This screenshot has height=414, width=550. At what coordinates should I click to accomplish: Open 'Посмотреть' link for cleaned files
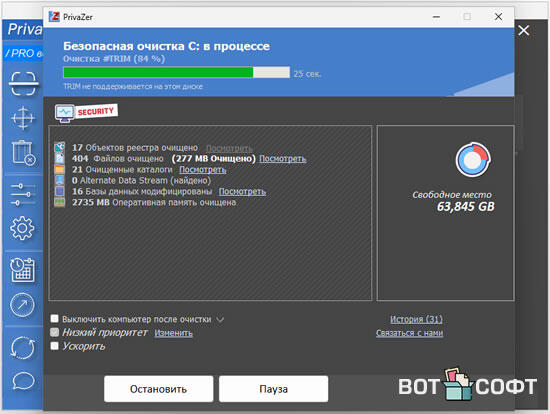(x=283, y=159)
